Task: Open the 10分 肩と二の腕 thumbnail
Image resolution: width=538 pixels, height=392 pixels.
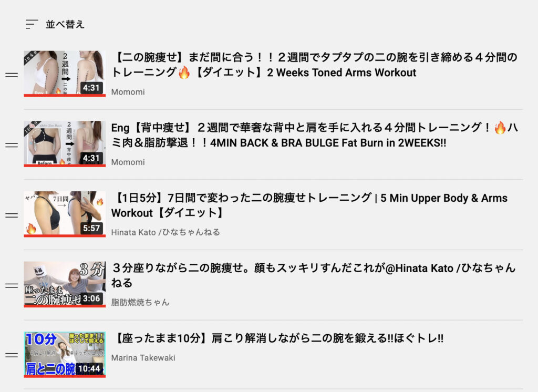Action: click(65, 355)
